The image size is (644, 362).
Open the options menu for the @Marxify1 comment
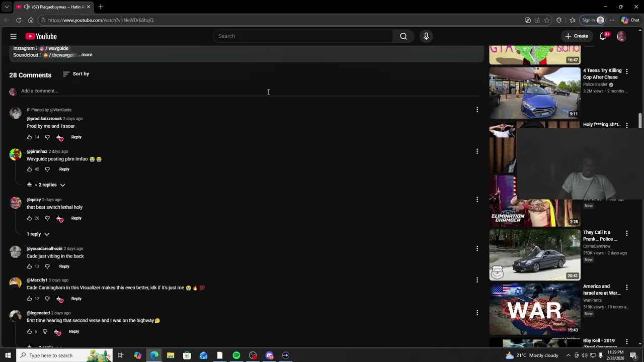tap(477, 280)
